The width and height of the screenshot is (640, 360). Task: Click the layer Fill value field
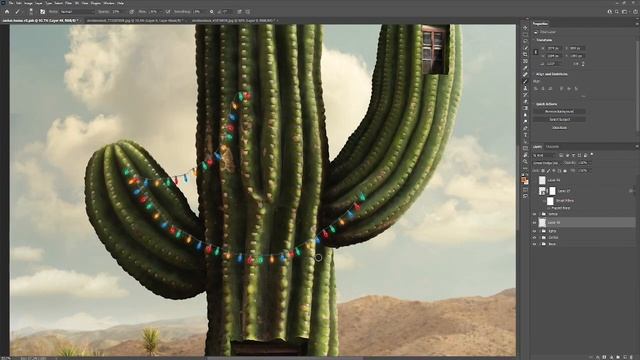click(x=583, y=171)
